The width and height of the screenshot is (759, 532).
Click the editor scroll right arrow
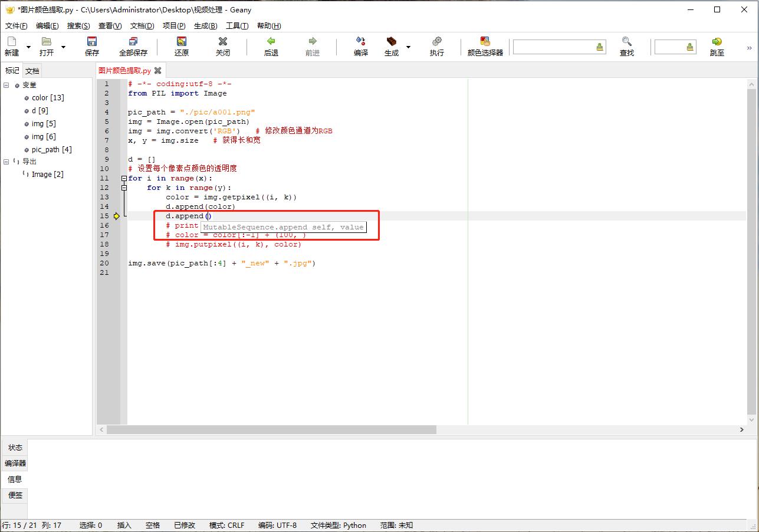point(742,430)
